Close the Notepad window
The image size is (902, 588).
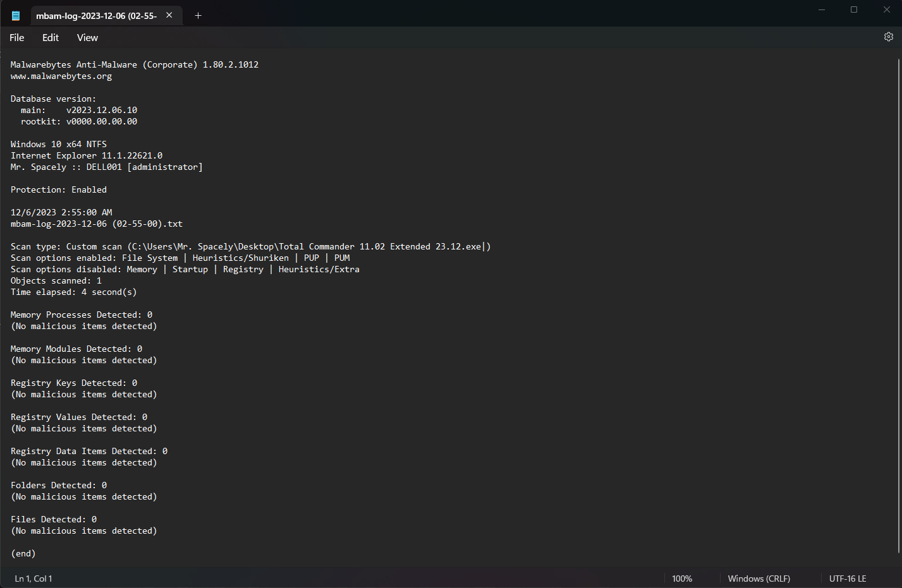point(886,9)
